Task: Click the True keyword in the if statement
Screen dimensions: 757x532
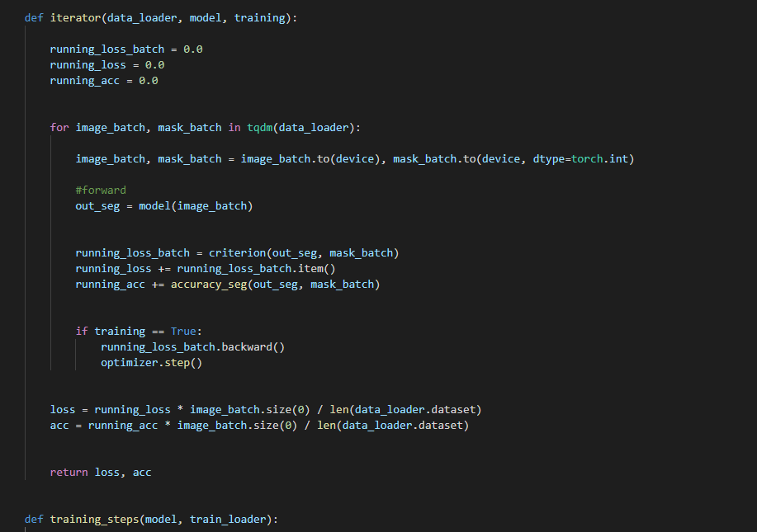Action: (x=183, y=331)
